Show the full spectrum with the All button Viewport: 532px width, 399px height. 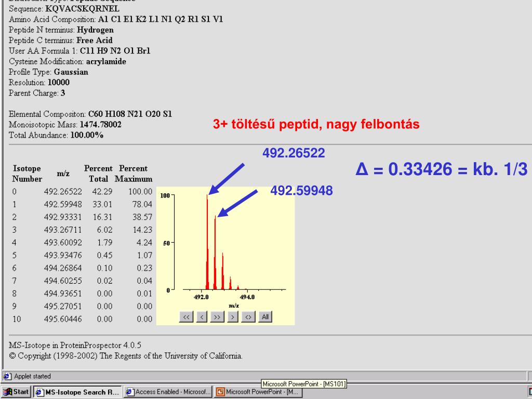coord(265,317)
